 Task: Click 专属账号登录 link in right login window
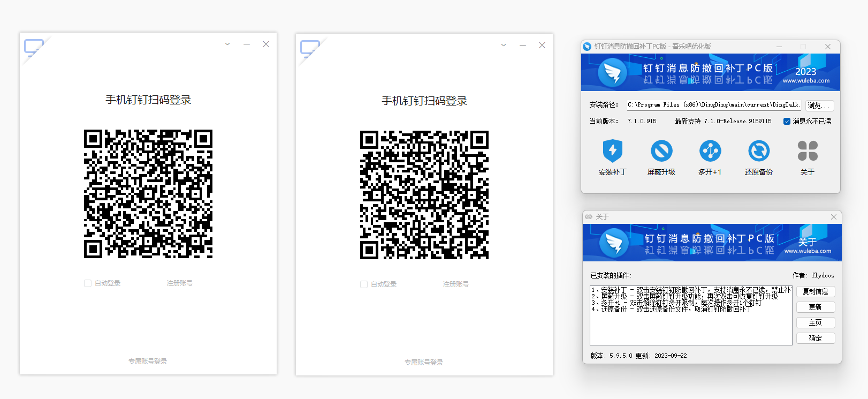click(x=424, y=363)
